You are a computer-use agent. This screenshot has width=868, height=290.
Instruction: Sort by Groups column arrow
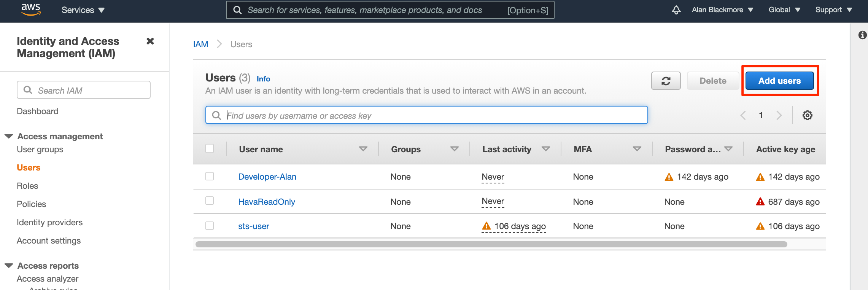point(454,149)
